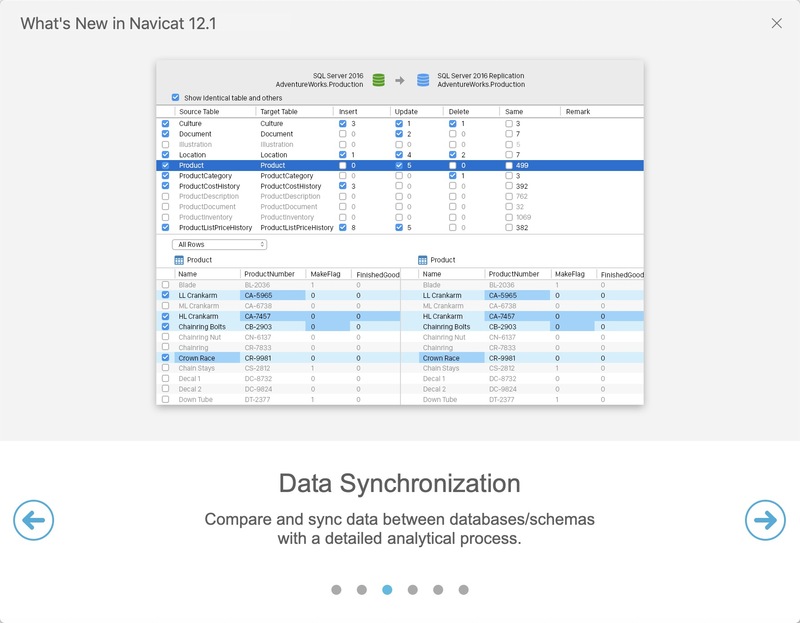The width and height of the screenshot is (800, 623).
Task: Jump to the first page indicator dot
Action: coord(336,590)
